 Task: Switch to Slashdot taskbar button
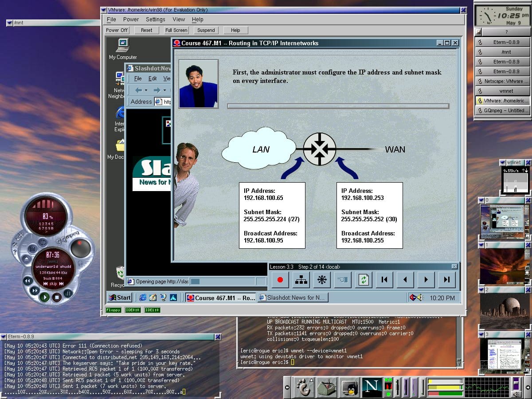pos(293,298)
